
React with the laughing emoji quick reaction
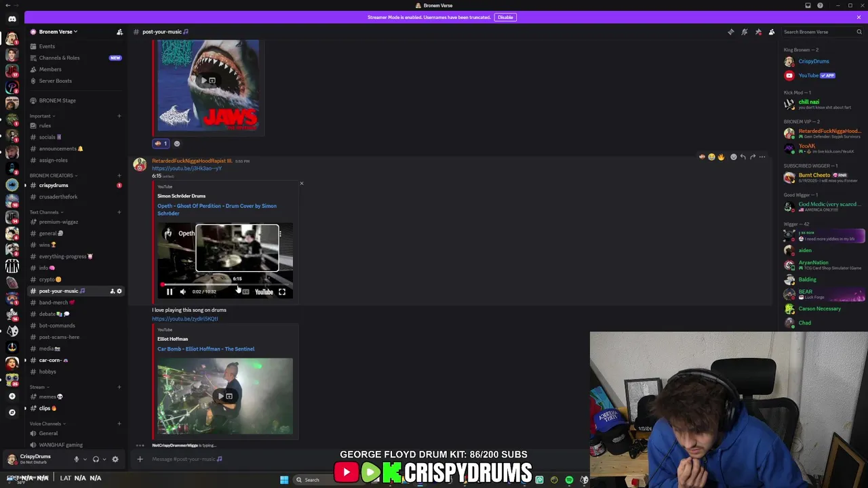711,157
